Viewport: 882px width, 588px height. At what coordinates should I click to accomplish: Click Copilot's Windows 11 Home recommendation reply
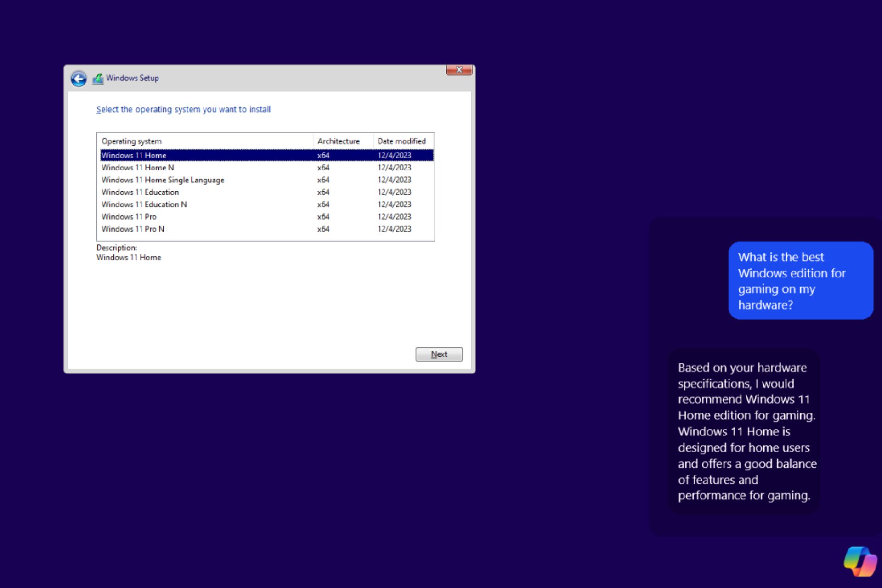[743, 431]
